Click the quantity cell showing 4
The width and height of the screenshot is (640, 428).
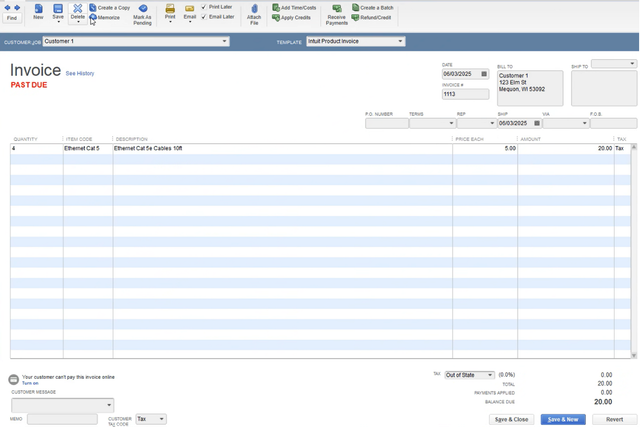(37, 149)
